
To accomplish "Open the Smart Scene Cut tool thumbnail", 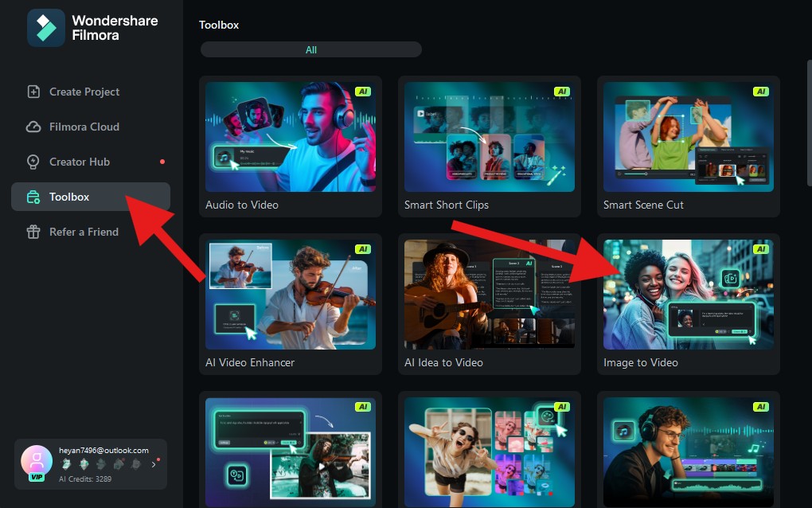I will [689, 137].
